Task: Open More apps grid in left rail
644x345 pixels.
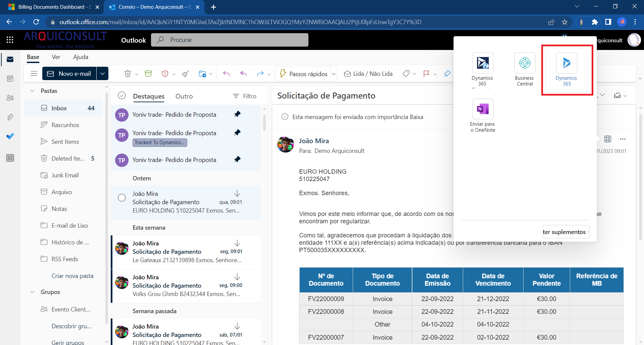Action: click(10, 158)
